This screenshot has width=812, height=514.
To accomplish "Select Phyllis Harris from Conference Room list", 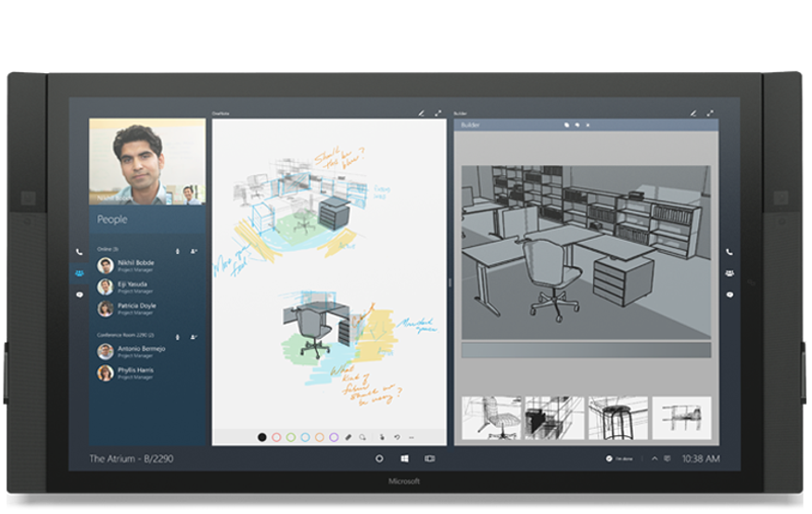I will coord(134,372).
